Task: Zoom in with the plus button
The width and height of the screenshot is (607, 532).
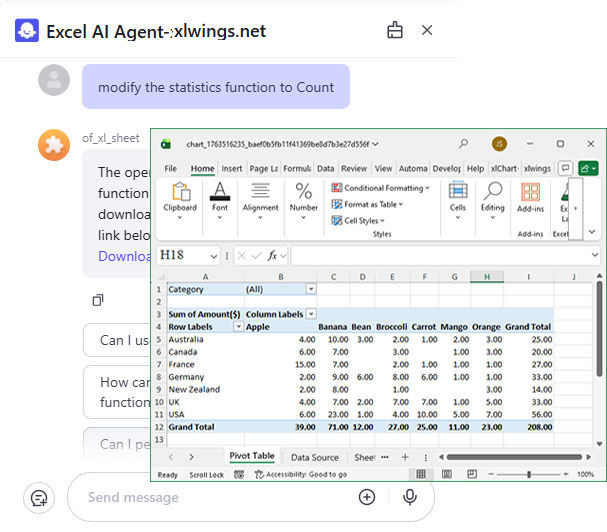Action: click(566, 474)
